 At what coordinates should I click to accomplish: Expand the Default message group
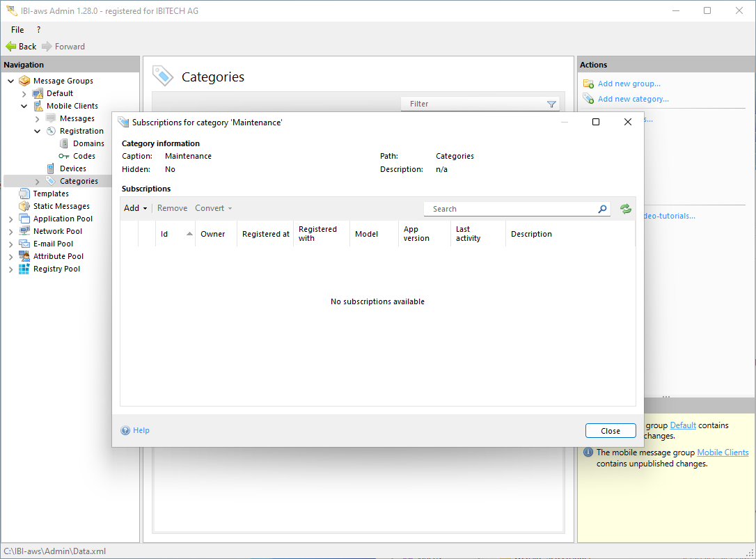click(x=24, y=93)
